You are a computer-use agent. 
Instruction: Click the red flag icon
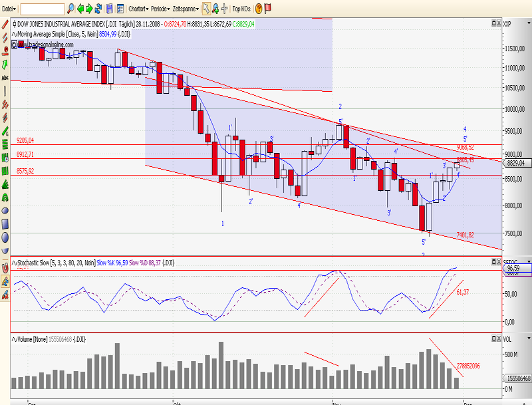(x=268, y=9)
